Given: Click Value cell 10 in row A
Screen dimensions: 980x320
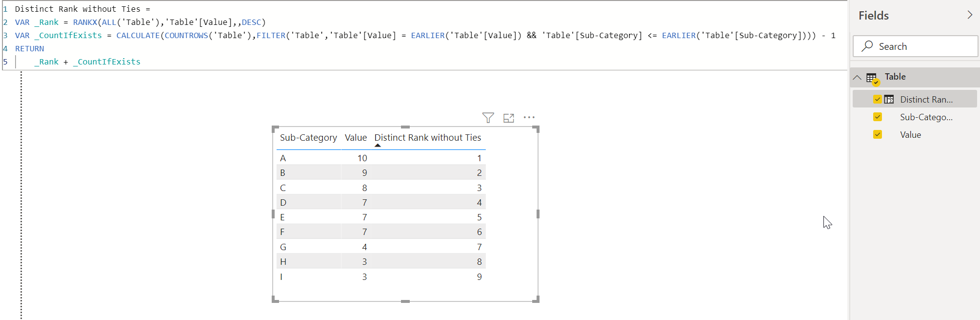Looking at the screenshot, I should [x=362, y=158].
